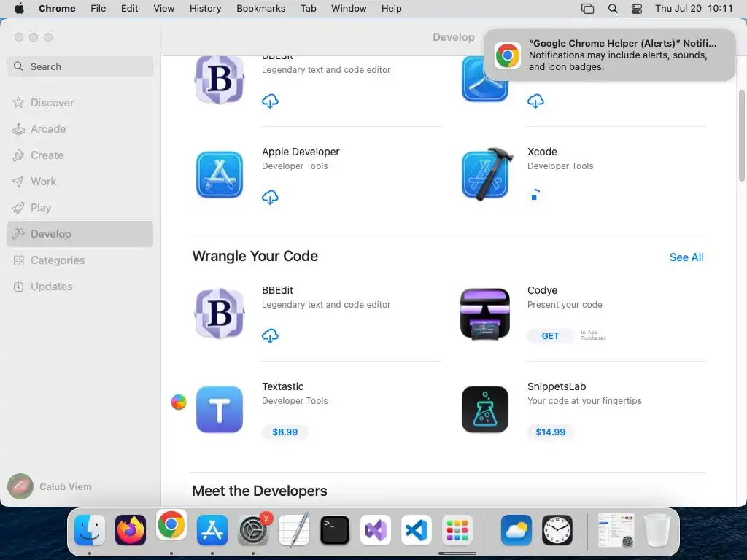Image resolution: width=747 pixels, height=560 pixels.
Task: Get the Codye app
Action: click(550, 335)
